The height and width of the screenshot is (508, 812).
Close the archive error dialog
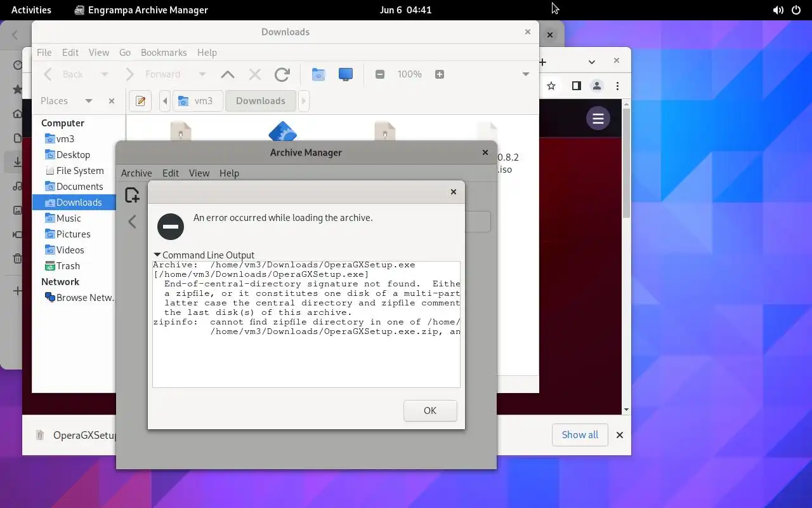coord(453,192)
